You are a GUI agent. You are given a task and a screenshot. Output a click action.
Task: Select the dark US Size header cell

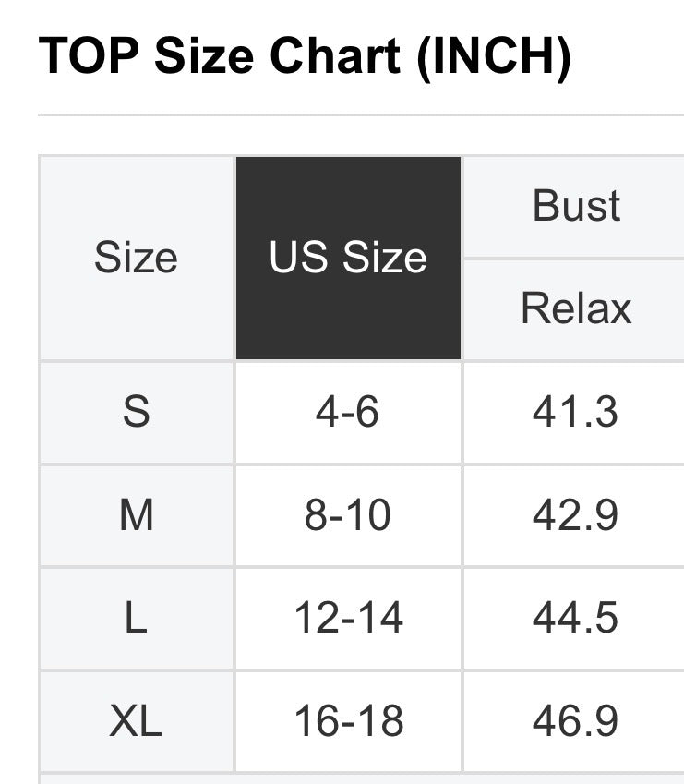click(348, 258)
